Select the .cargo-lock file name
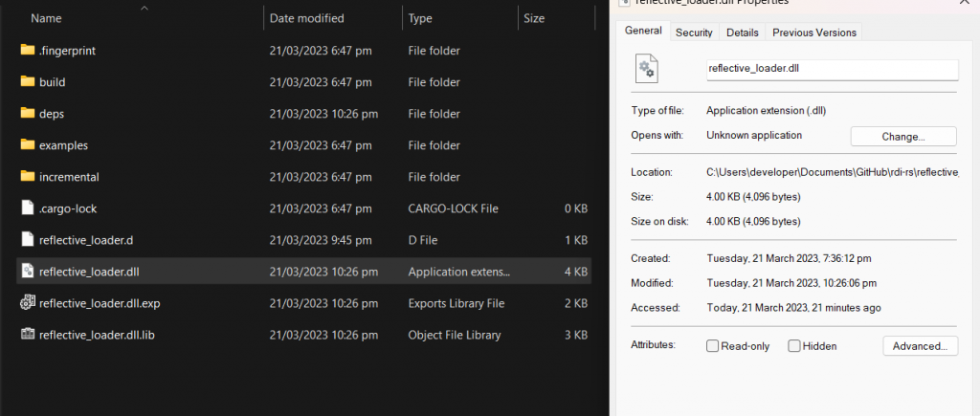The width and height of the screenshot is (980, 416). (x=68, y=208)
